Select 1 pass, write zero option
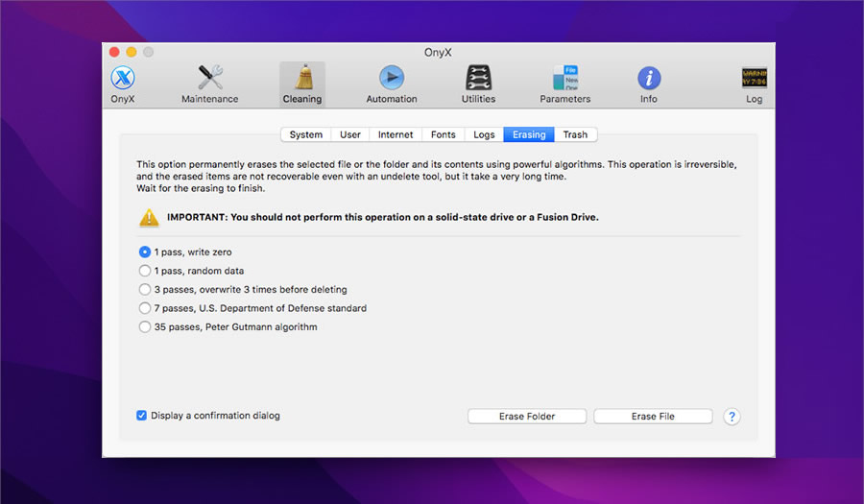The width and height of the screenshot is (864, 504). click(144, 252)
